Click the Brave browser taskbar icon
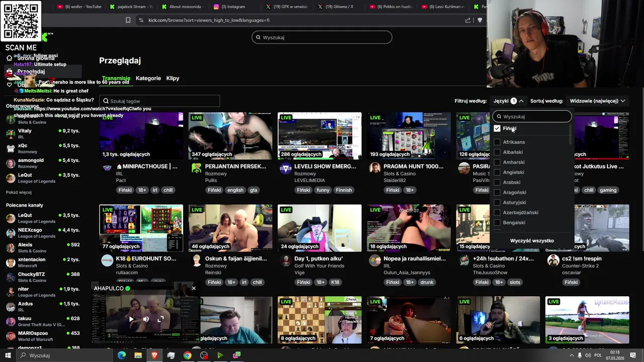644x362 pixels. pyautogui.click(x=154, y=355)
